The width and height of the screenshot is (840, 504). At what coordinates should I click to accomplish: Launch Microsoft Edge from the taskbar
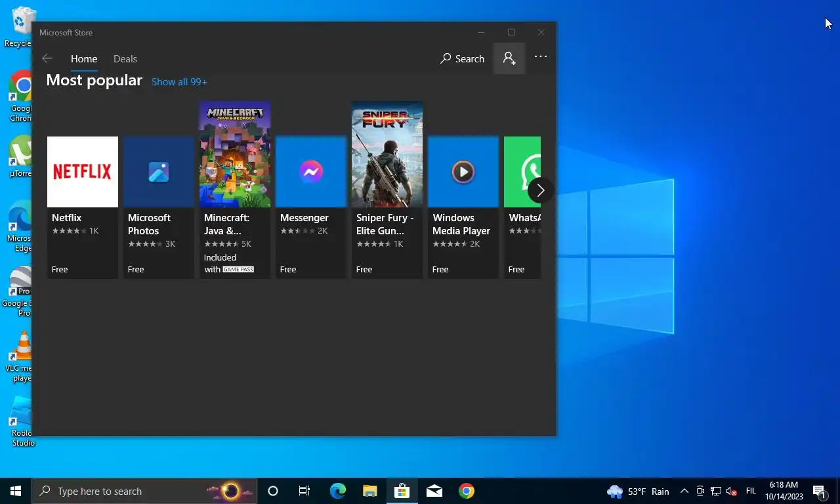coord(337,491)
